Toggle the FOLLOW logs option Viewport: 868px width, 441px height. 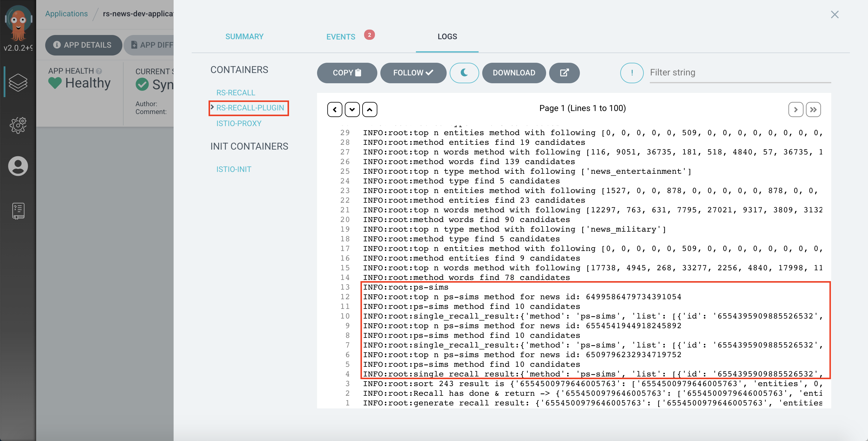click(413, 73)
